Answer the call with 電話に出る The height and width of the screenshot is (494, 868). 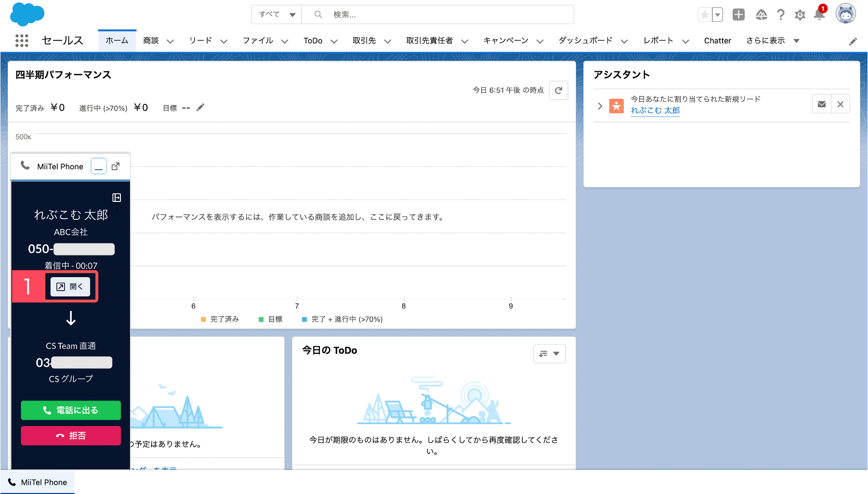pyautogui.click(x=71, y=410)
